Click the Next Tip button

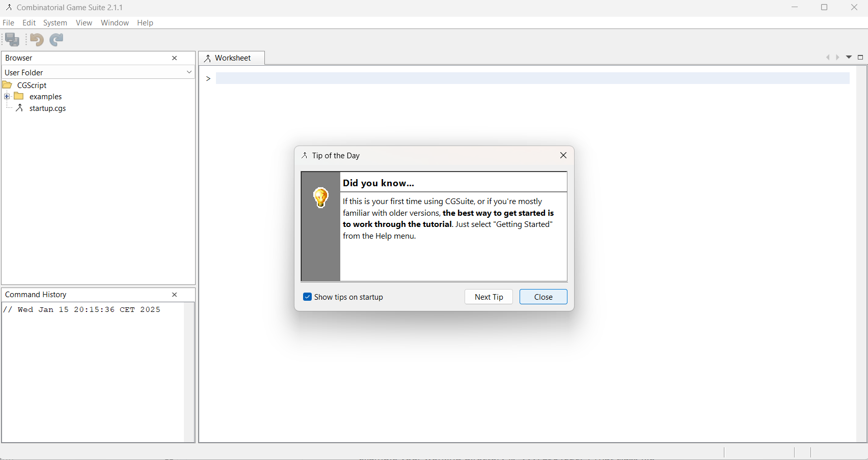pos(489,297)
